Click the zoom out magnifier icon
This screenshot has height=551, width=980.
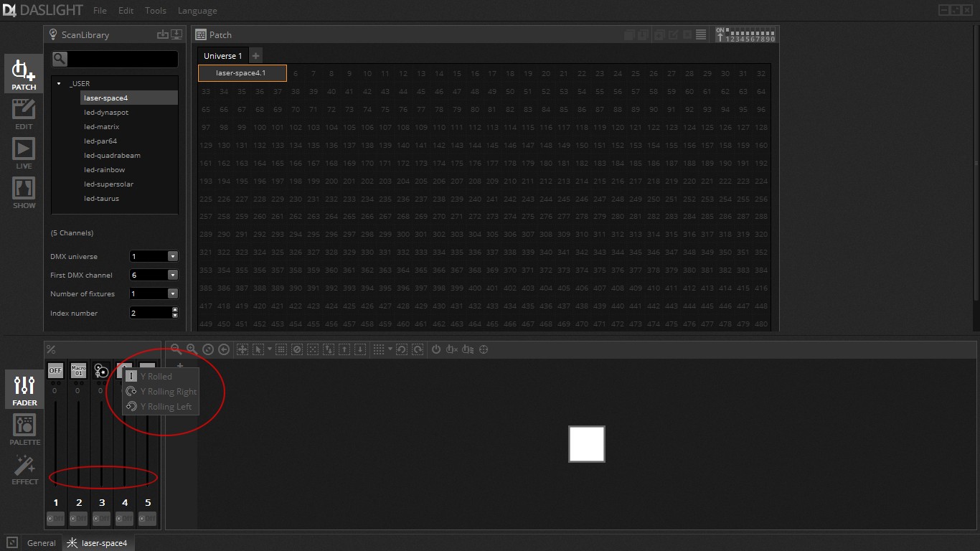pyautogui.click(x=176, y=349)
